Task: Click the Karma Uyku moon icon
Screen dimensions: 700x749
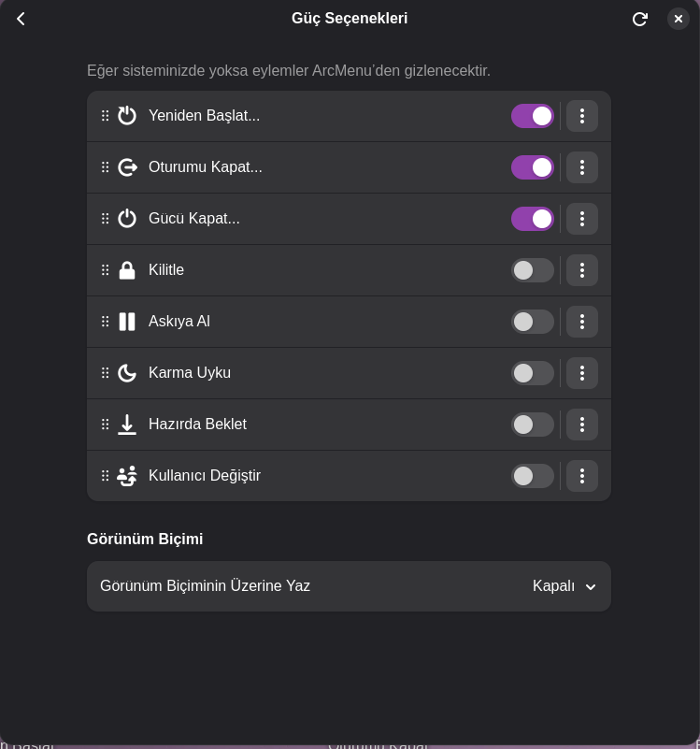Action: tap(127, 373)
